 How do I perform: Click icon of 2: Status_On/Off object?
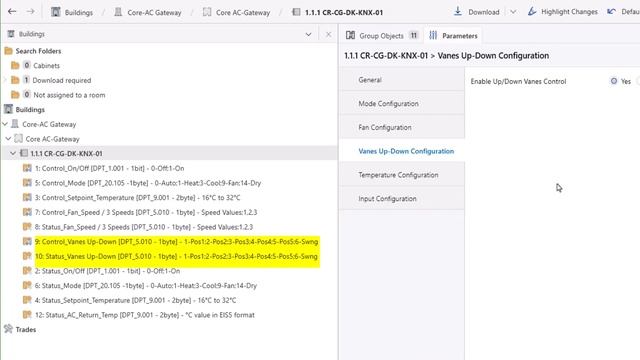27,270
